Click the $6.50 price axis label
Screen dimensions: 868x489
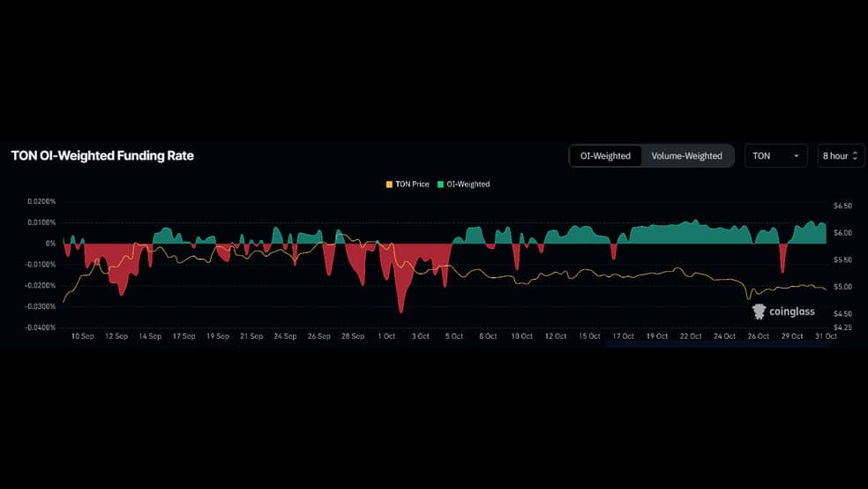point(842,206)
